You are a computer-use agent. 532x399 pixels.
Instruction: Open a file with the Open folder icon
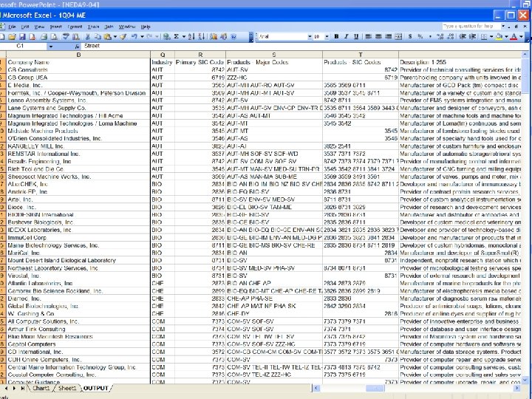pos(12,37)
